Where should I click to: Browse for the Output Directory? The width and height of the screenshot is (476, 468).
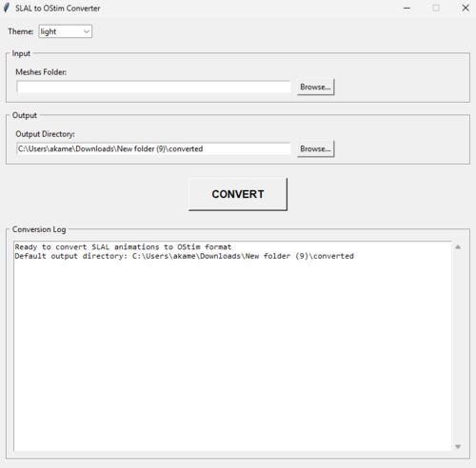(x=315, y=148)
